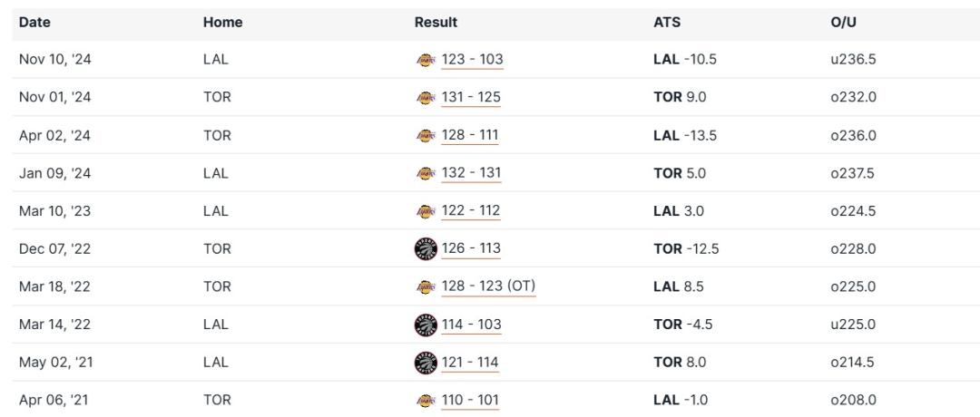The width and height of the screenshot is (980, 417).
Task: Click Lakers logo beside 131 - 125 score
Action: (425, 98)
